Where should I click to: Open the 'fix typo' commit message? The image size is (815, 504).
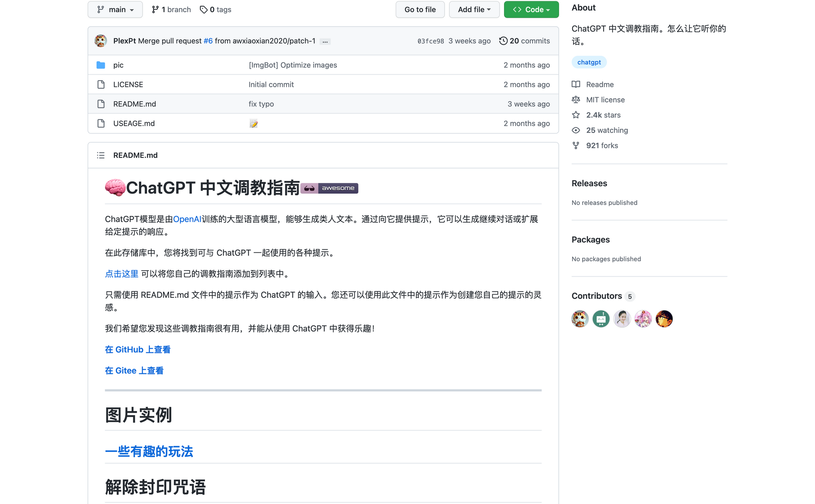coord(261,104)
